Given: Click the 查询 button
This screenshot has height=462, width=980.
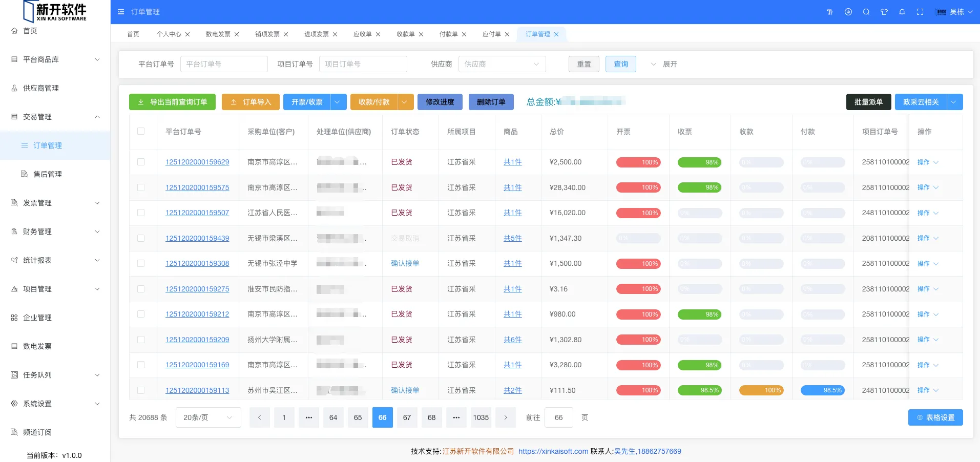Looking at the screenshot, I should [620, 64].
